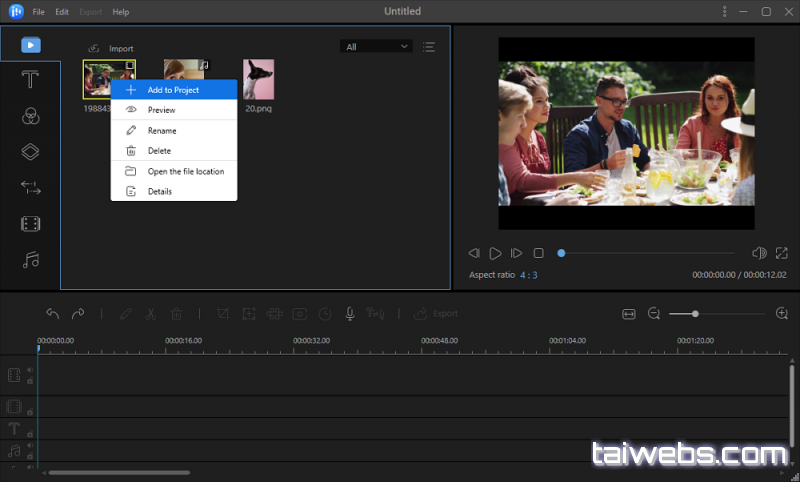800x482 pixels.
Task: Click the Undo arrow in timeline toolbar
Action: pos(53,314)
